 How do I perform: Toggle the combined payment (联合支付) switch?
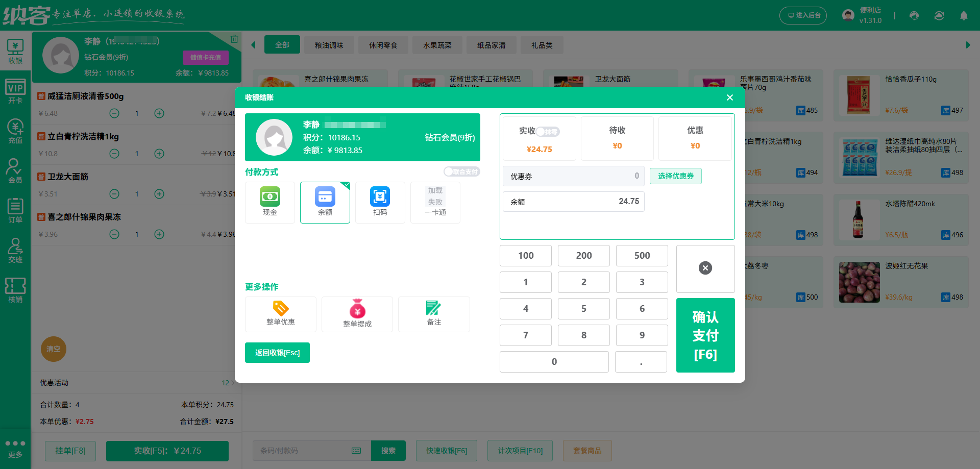[461, 172]
